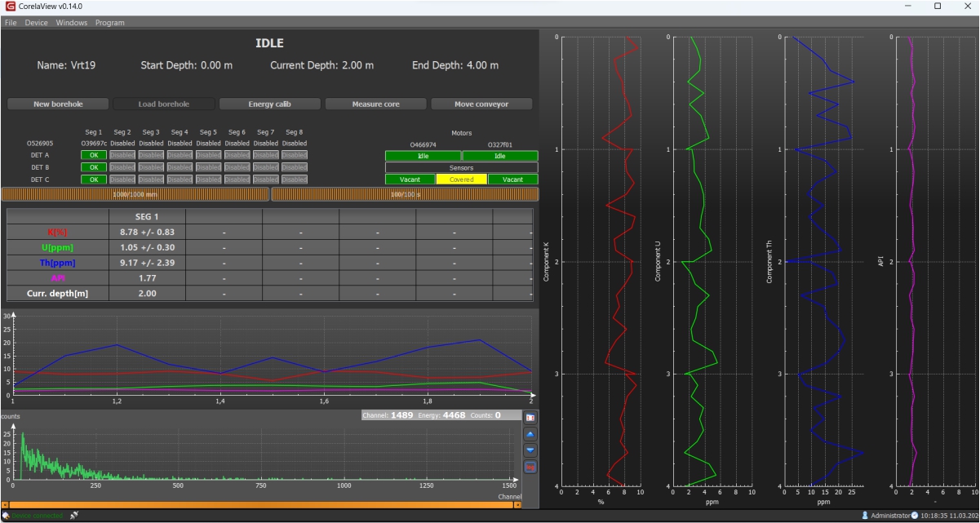980x523 pixels.
Task: Click the Idle status under motor O327f01
Action: click(x=500, y=156)
